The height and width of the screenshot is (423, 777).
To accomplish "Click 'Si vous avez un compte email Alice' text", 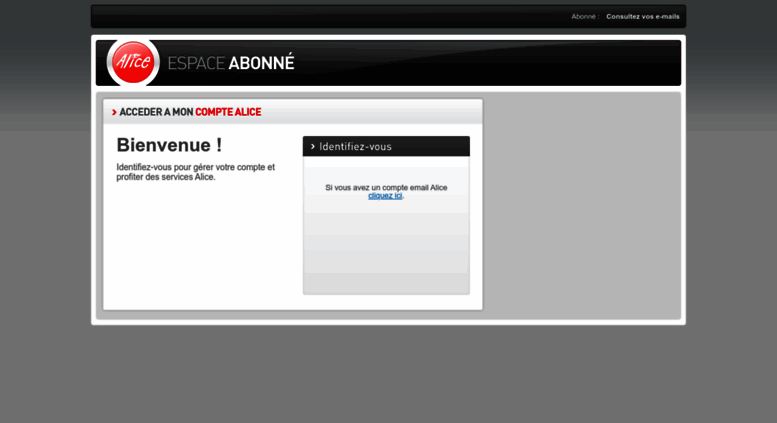I will [x=386, y=188].
